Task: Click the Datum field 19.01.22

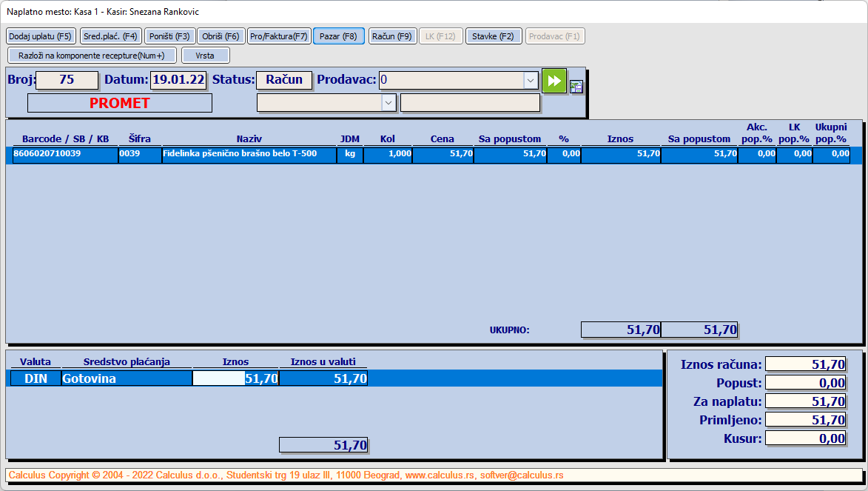Action: click(178, 80)
